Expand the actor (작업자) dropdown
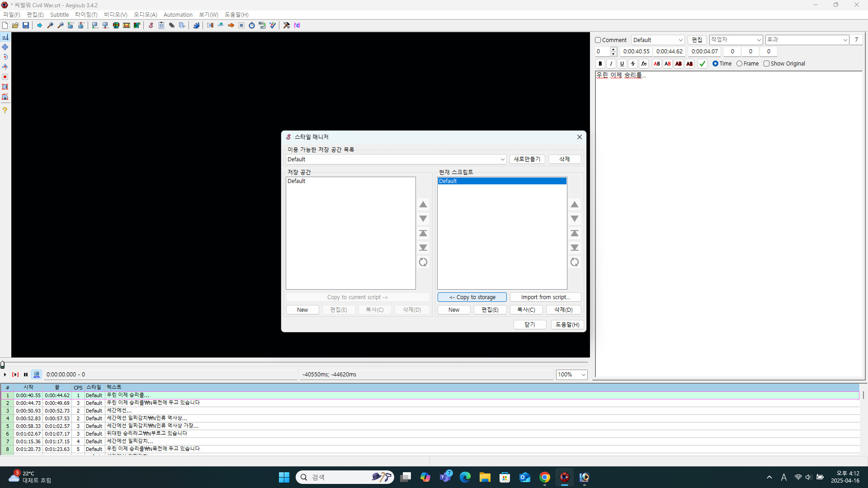The width and height of the screenshot is (868, 488). click(x=759, y=40)
